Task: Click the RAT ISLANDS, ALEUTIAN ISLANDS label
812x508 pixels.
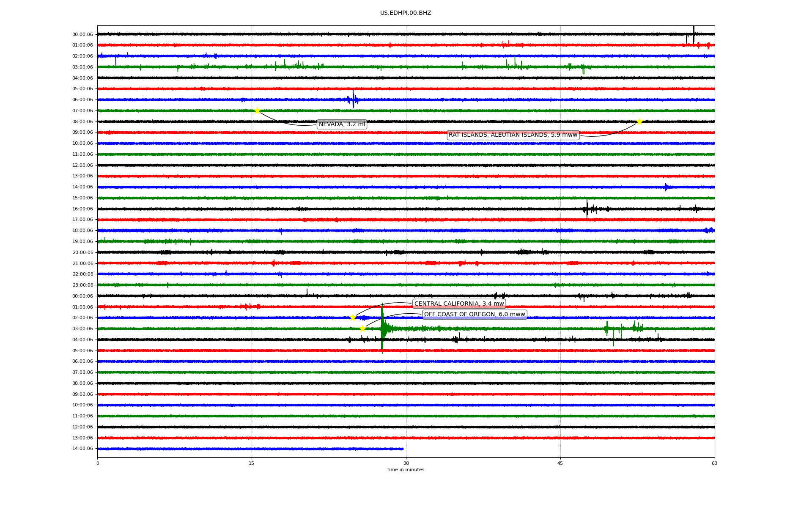Action: (513, 135)
